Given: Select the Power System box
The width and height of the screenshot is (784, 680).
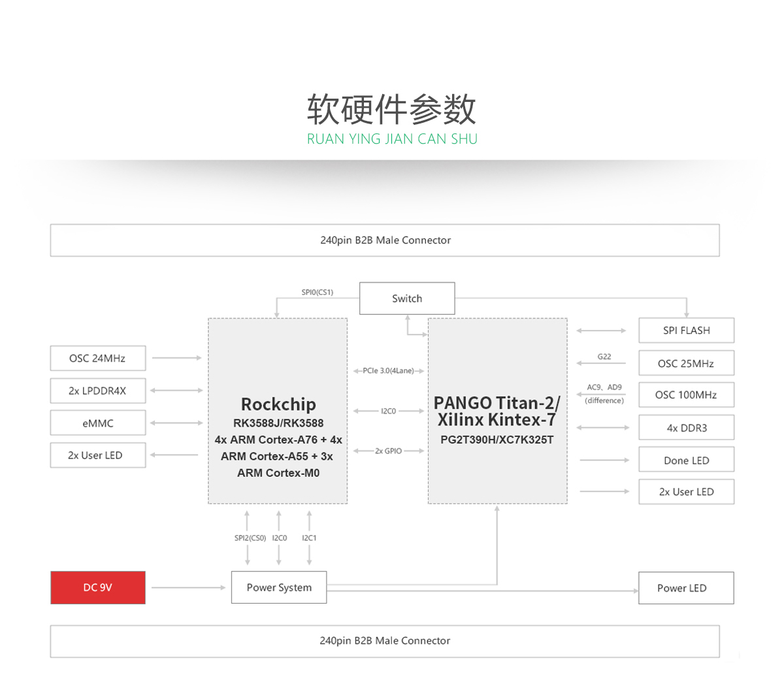Looking at the screenshot, I should click(279, 587).
